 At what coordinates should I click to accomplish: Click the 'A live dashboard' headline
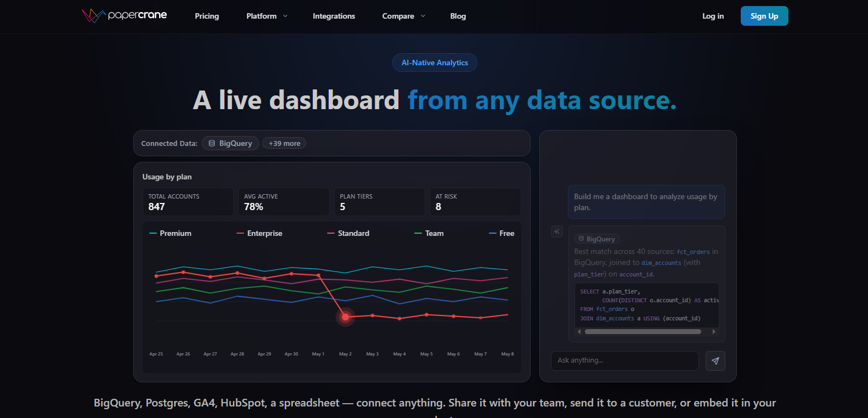(296, 100)
